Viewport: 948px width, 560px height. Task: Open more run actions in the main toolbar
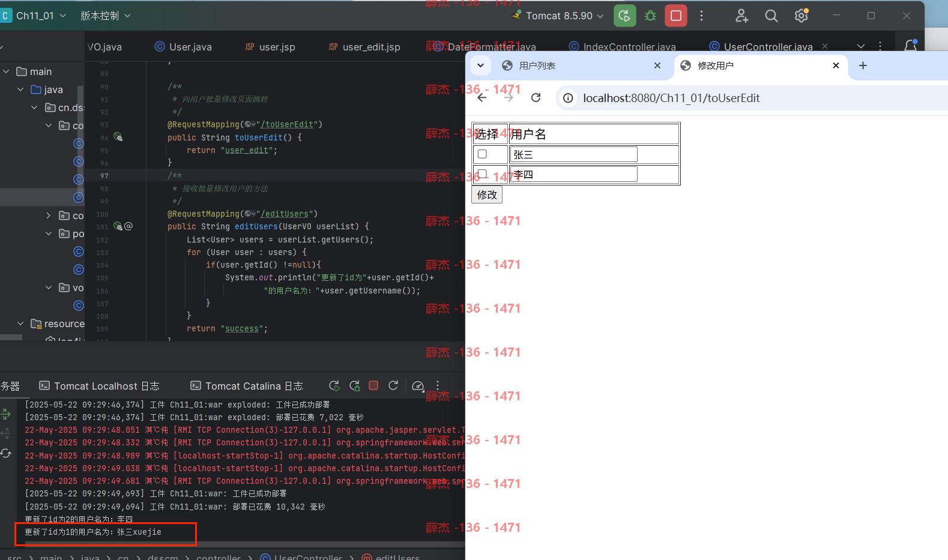point(701,16)
